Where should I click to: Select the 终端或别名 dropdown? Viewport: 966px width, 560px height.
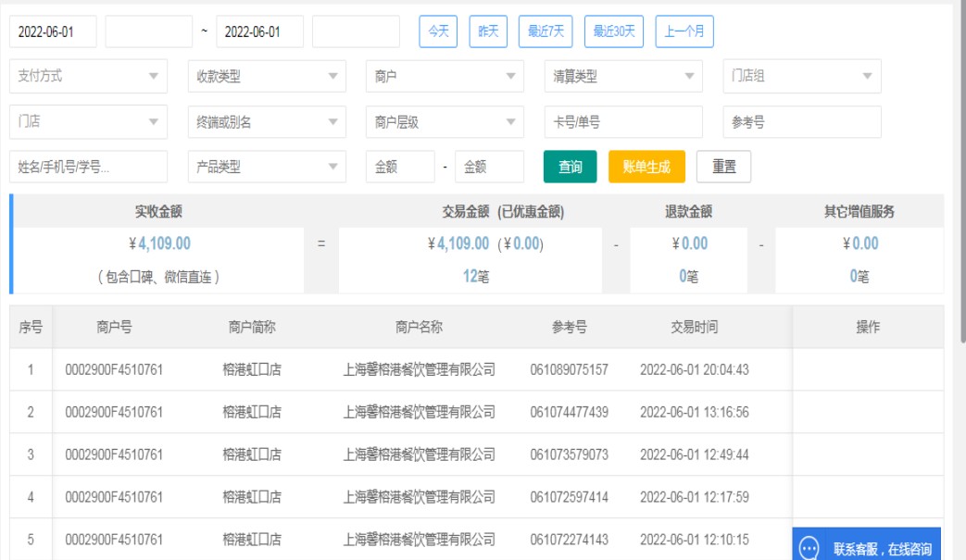[x=267, y=122]
